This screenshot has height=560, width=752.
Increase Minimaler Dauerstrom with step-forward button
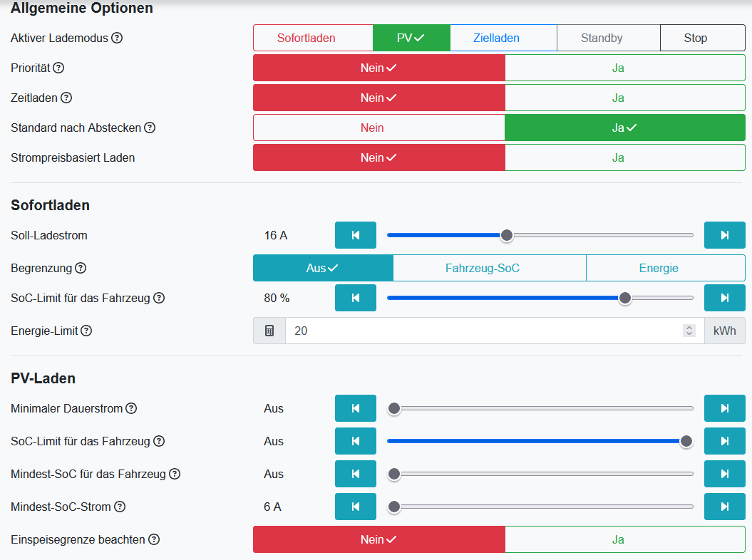(x=725, y=408)
